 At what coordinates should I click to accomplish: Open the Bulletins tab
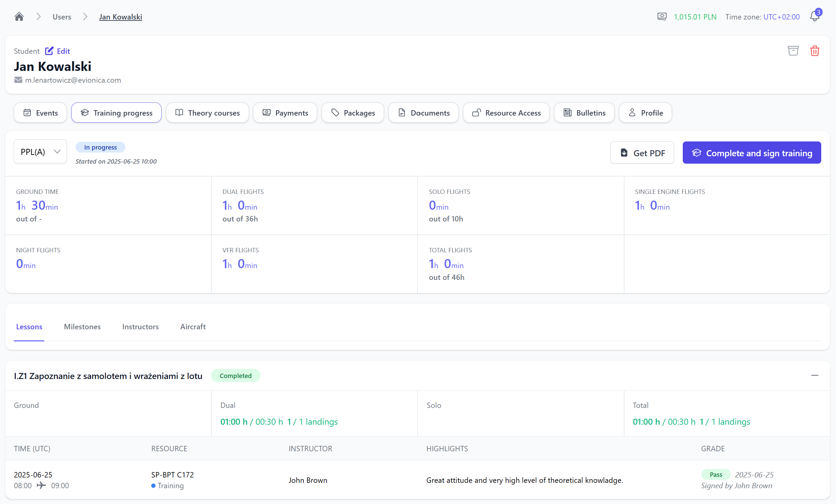584,113
